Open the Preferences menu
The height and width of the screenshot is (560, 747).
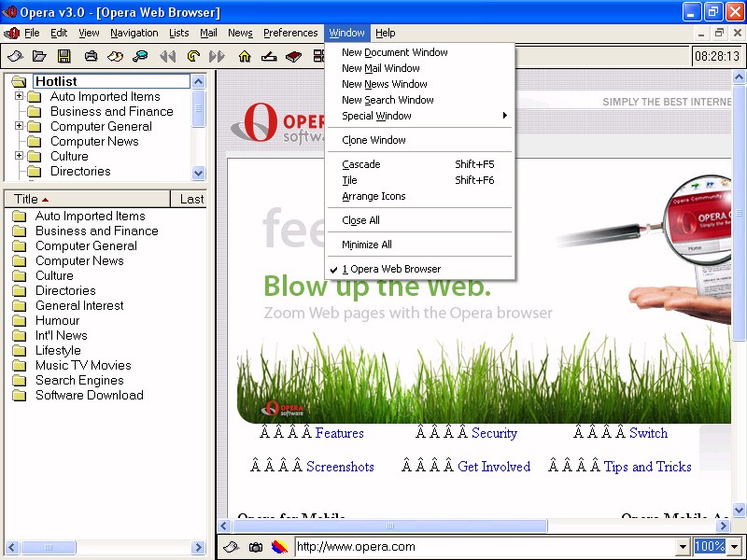[x=290, y=33]
